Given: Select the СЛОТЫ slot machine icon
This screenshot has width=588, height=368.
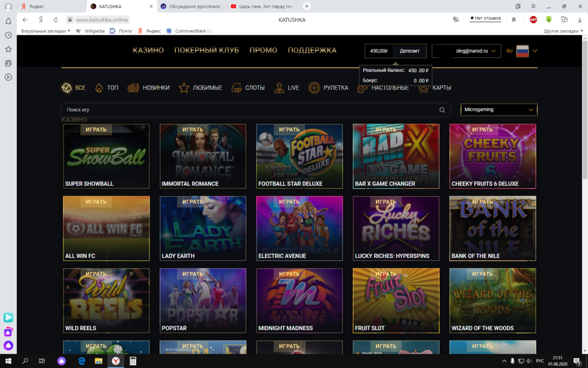Looking at the screenshot, I should click(236, 88).
